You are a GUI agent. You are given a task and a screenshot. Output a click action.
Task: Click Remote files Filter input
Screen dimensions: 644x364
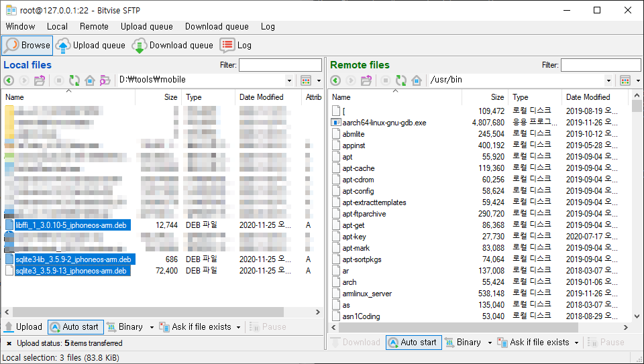click(x=601, y=65)
